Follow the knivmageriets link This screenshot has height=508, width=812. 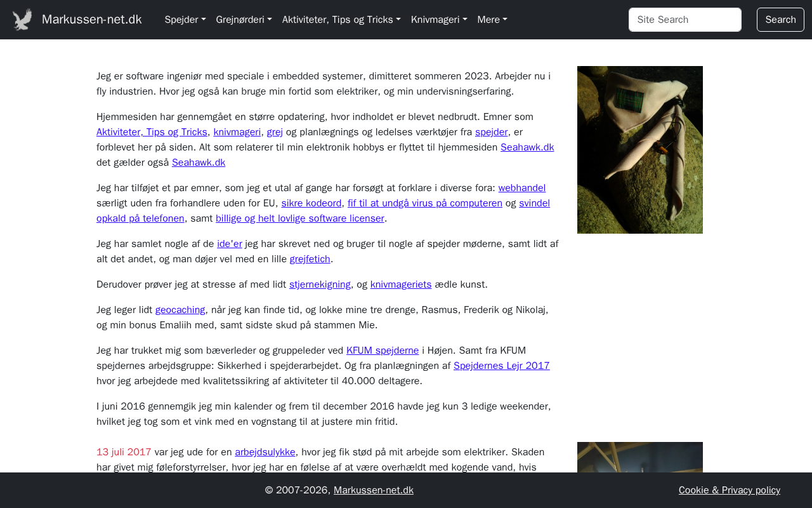tap(401, 284)
